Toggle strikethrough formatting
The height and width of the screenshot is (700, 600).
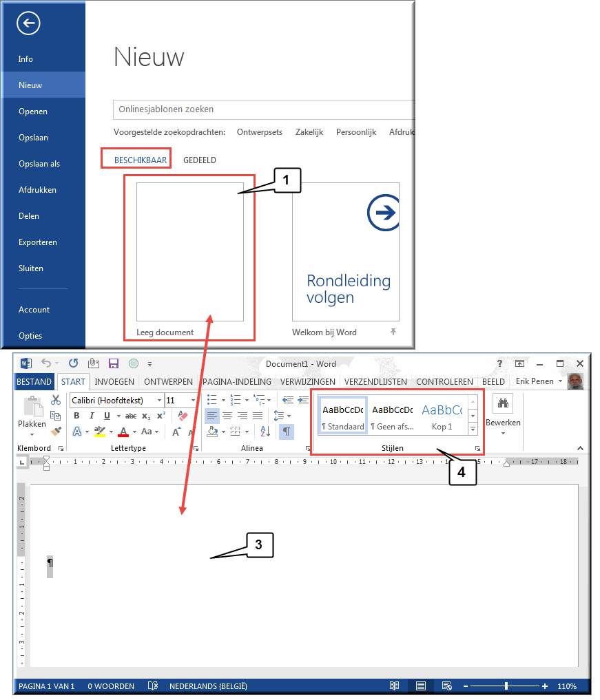coord(130,416)
